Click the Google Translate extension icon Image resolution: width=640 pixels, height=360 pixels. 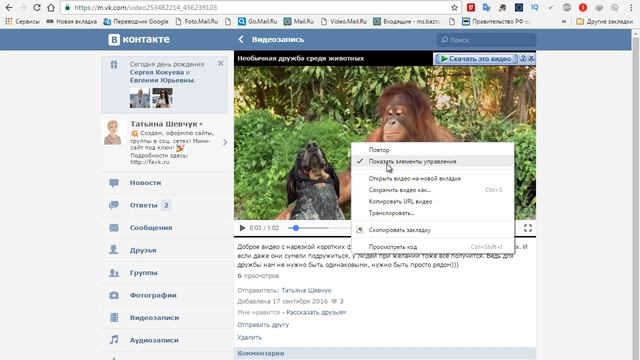tap(487, 7)
